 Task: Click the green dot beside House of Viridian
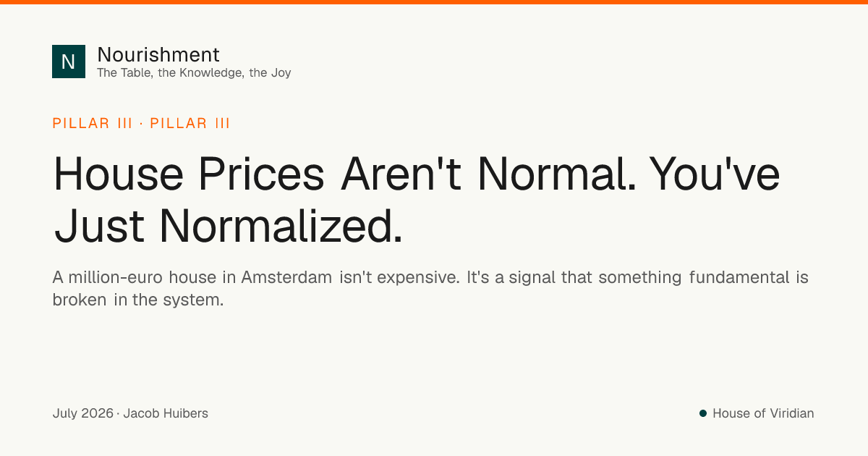point(702,413)
